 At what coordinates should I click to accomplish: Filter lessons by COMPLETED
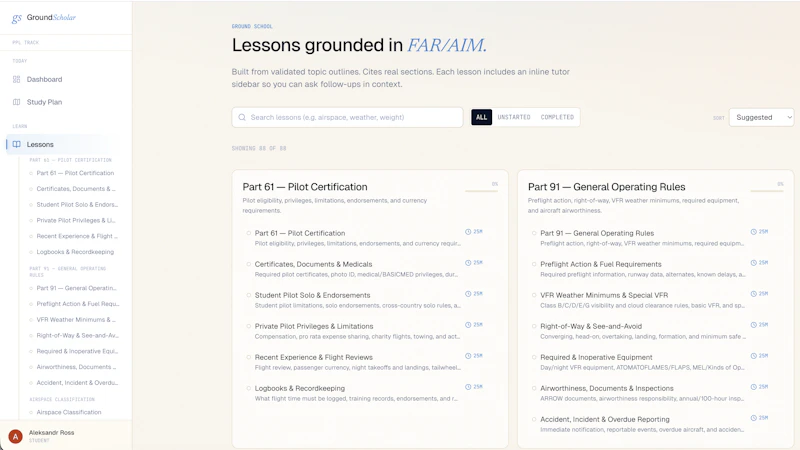point(557,117)
